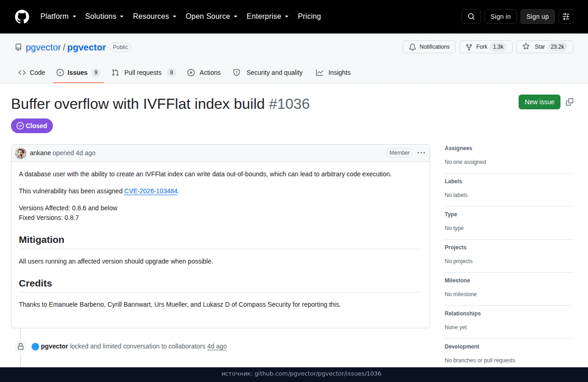Switch to the Actions tab
This screenshot has width=588, height=382.
204,73
